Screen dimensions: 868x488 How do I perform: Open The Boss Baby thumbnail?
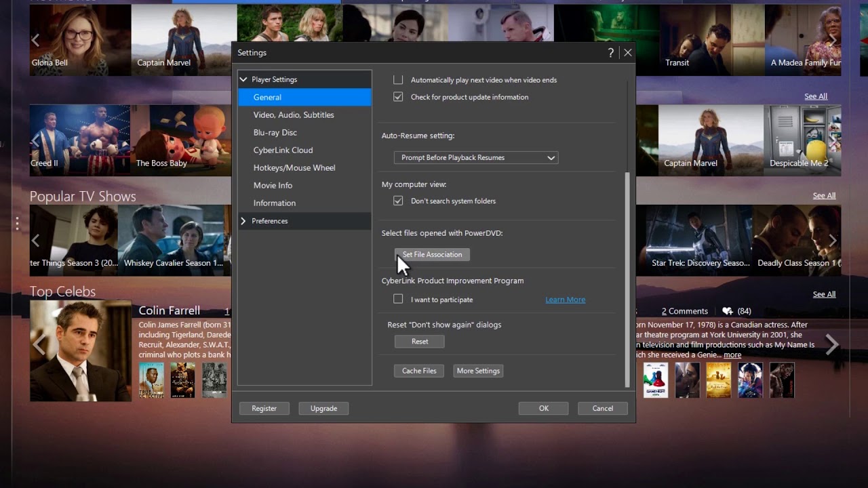pos(181,140)
